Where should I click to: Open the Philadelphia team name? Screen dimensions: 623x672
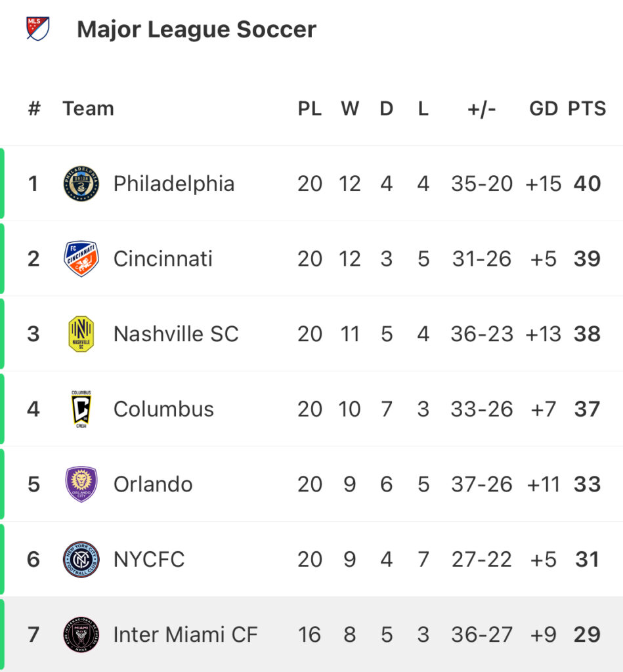[174, 184]
